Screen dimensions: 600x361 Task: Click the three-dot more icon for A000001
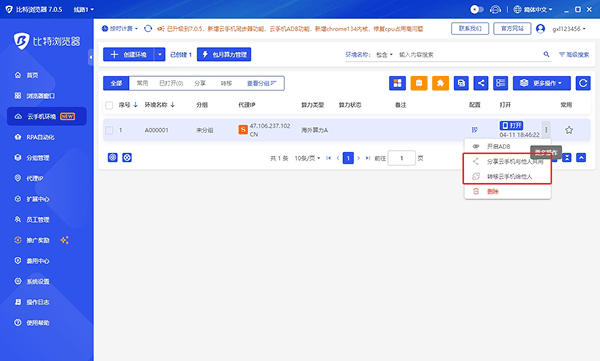point(546,130)
